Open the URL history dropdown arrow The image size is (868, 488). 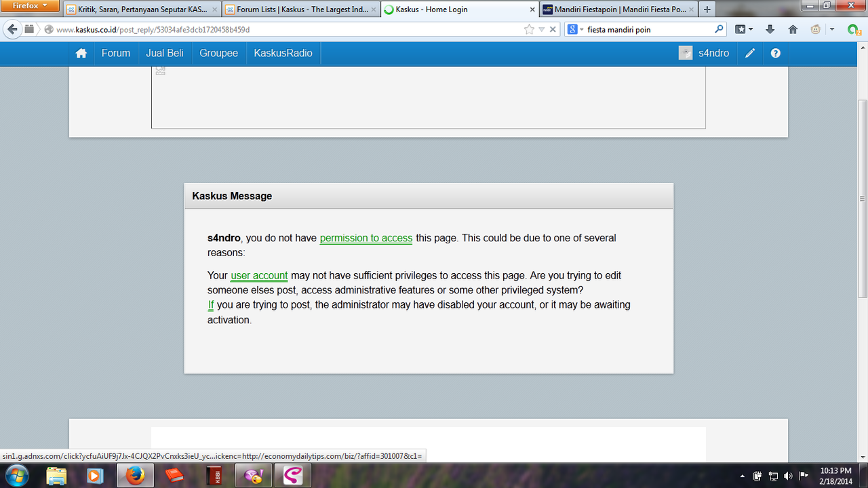[x=541, y=29]
